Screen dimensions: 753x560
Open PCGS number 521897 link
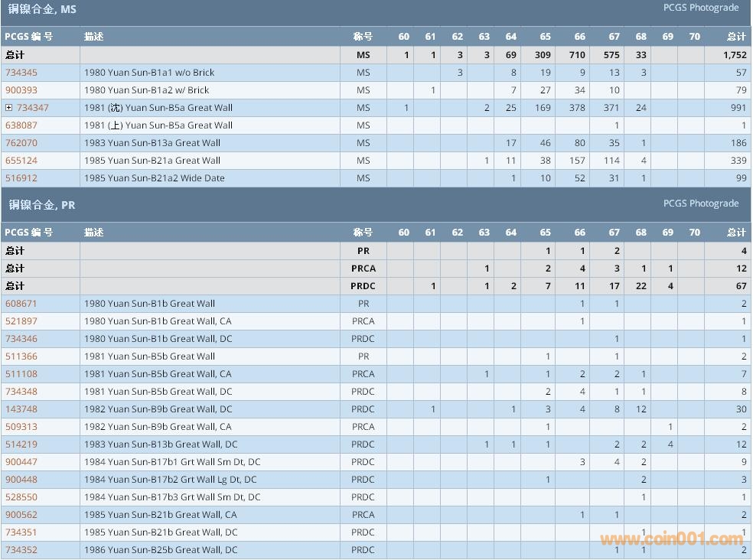[x=21, y=321]
